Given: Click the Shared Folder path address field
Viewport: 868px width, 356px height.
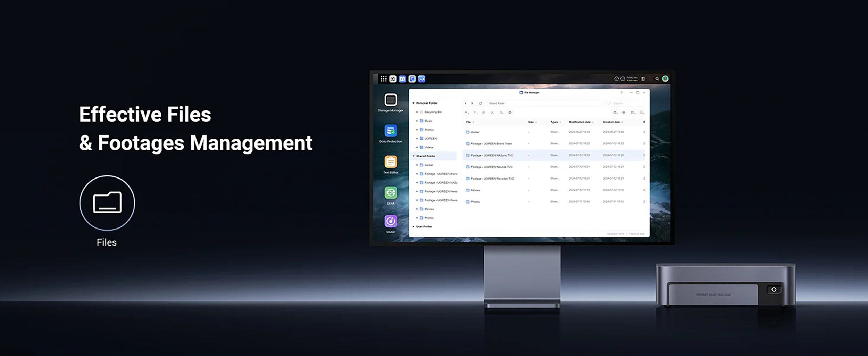Looking at the screenshot, I should (x=544, y=103).
